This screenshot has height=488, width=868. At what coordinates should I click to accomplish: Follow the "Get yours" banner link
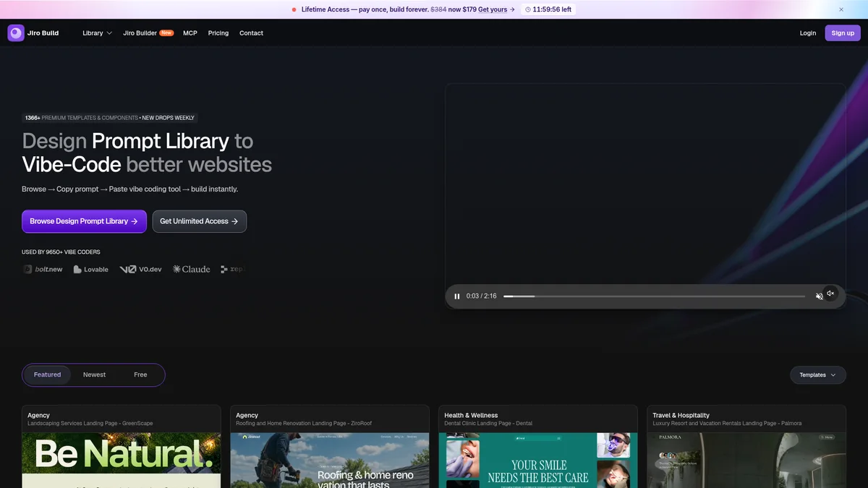[497, 9]
